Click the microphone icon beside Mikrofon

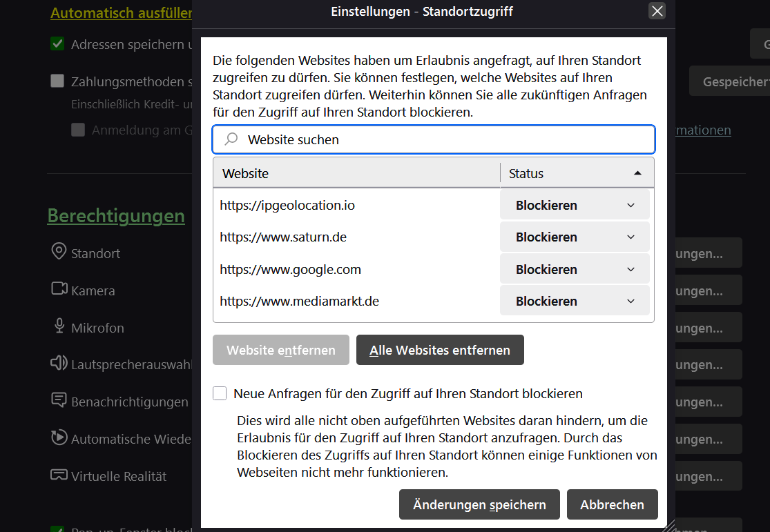tap(59, 326)
